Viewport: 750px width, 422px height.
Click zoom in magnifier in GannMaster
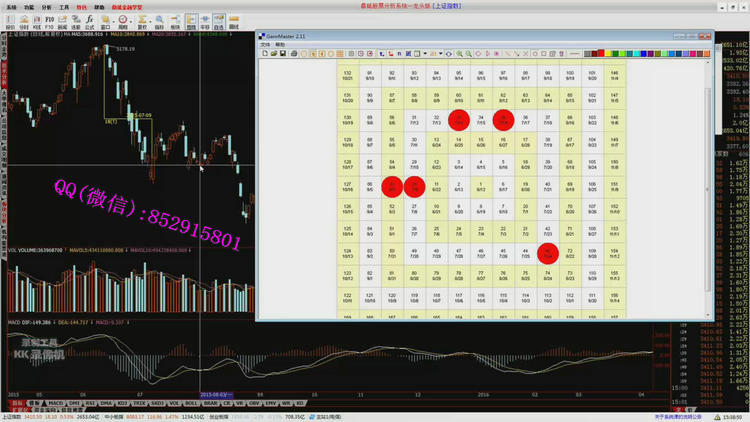pyautogui.click(x=459, y=54)
